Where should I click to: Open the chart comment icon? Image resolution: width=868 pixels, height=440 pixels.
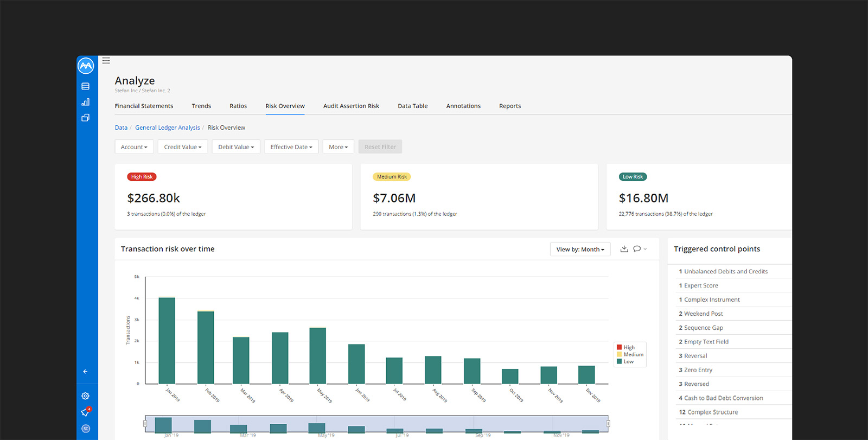coord(637,249)
